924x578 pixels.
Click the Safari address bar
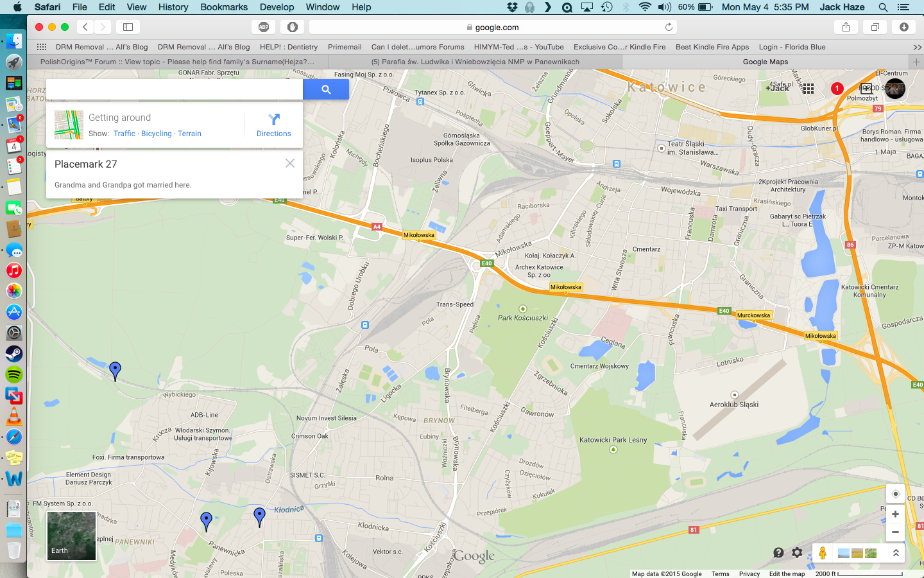coord(493,27)
